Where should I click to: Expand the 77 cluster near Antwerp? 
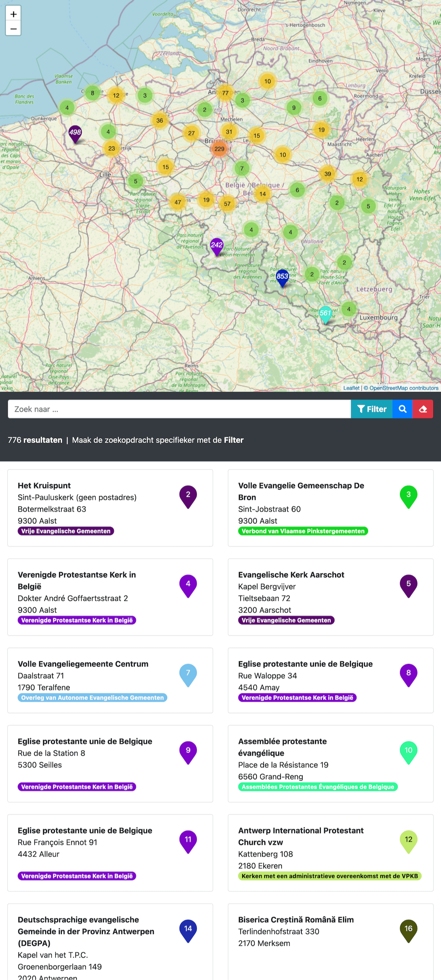[225, 93]
